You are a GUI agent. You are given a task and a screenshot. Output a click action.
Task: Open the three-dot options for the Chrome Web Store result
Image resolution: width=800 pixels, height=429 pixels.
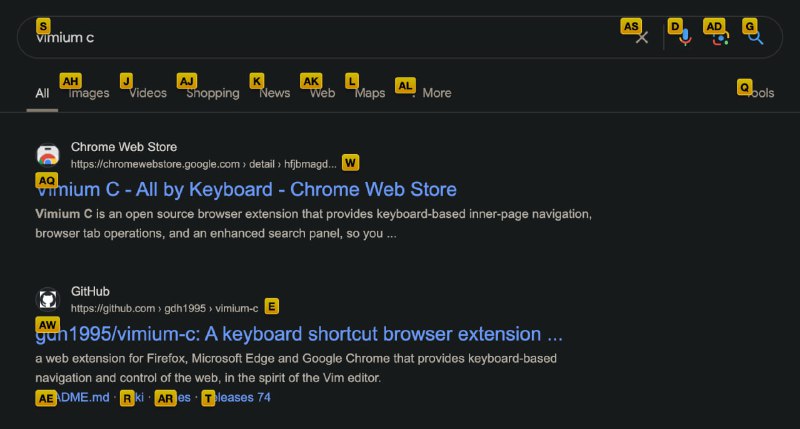(x=350, y=163)
